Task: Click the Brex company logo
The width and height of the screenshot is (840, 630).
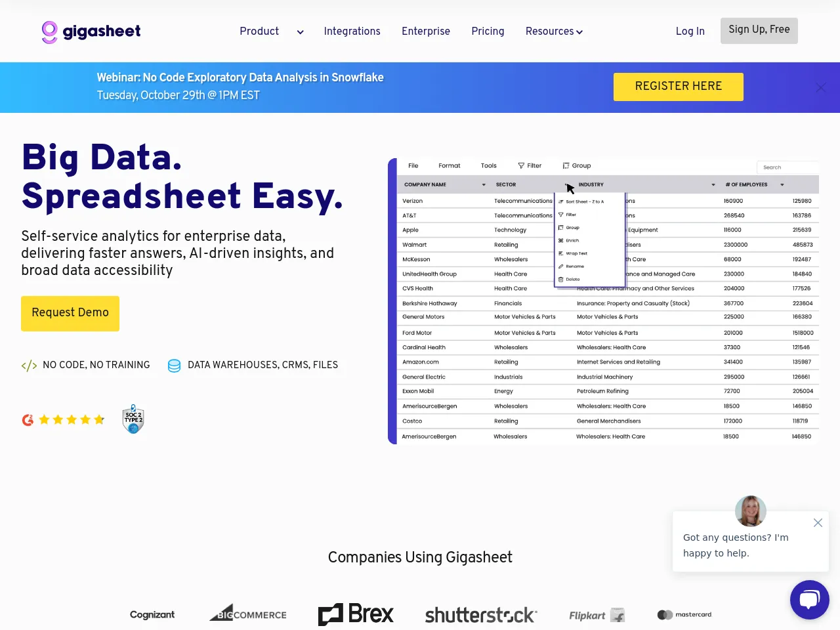Action: [356, 614]
